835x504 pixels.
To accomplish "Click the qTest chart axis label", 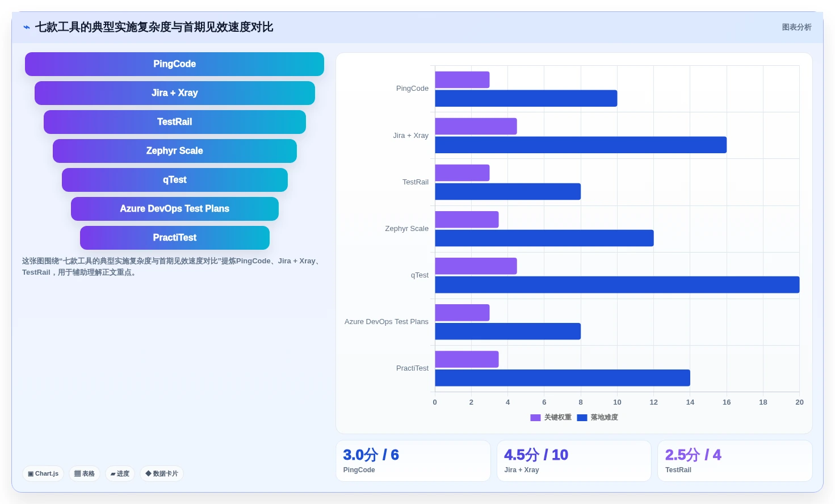I will 419,275.
